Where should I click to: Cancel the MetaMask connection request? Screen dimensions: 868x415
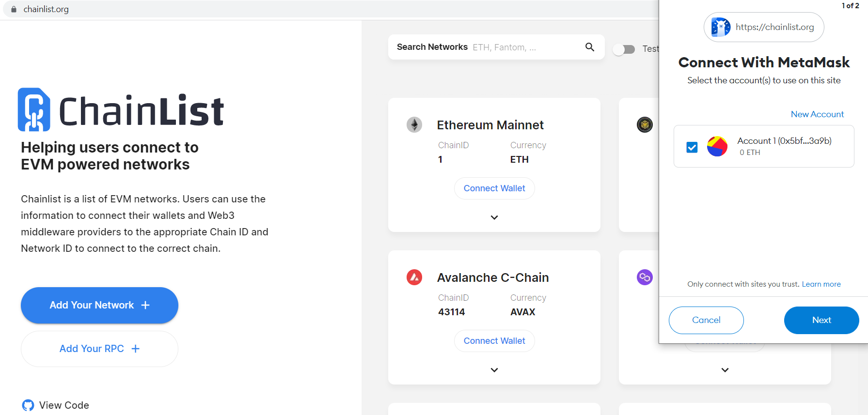pos(706,320)
